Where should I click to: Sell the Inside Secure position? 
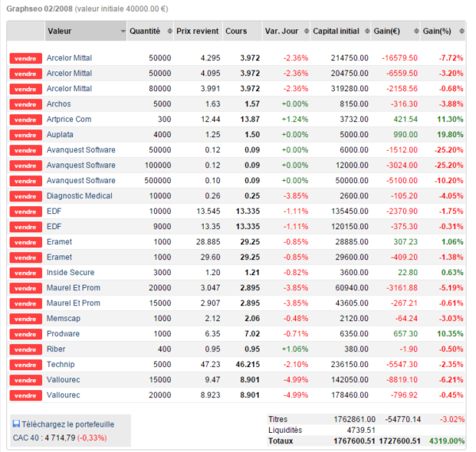[26, 273]
